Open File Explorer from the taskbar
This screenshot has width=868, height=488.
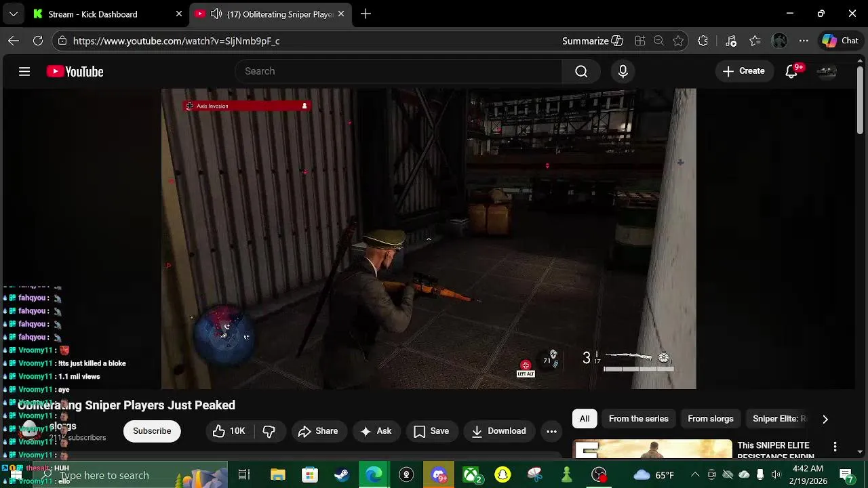click(277, 475)
